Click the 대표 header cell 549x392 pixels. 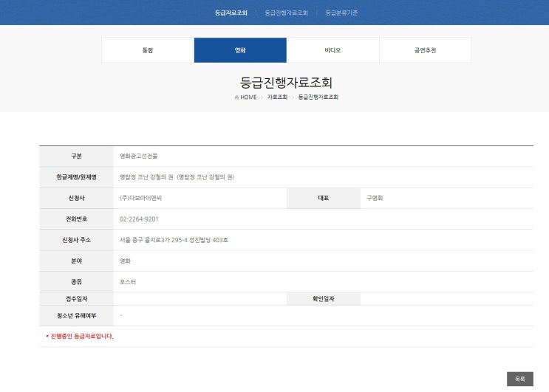click(x=324, y=198)
